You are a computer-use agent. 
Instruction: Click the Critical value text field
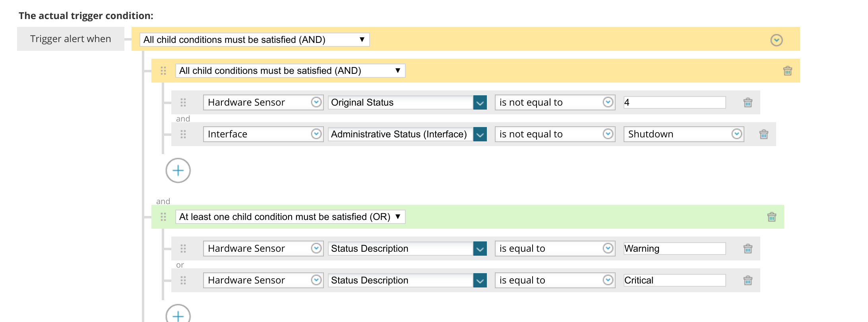point(674,280)
